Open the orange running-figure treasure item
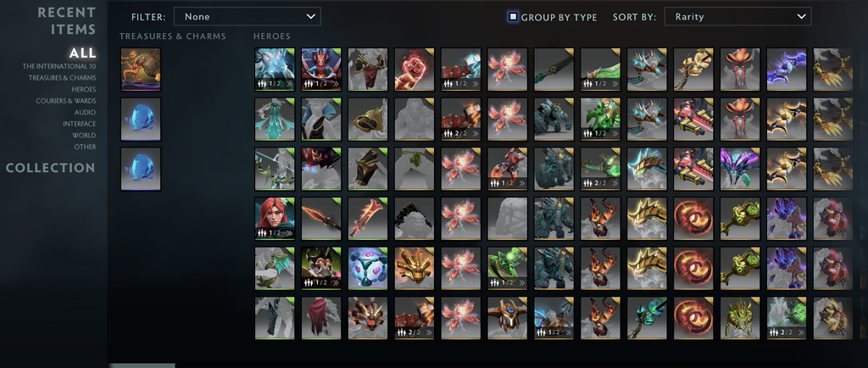This screenshot has width=868, height=368. (x=141, y=70)
